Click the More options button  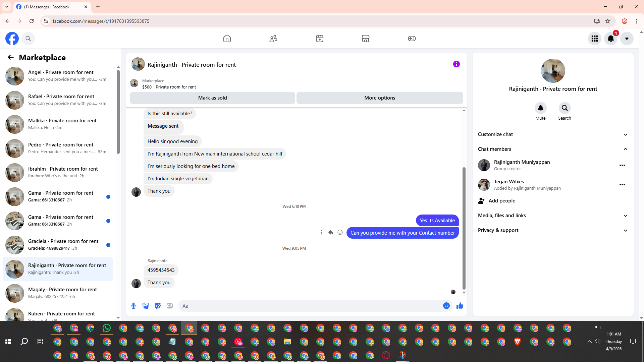click(380, 98)
